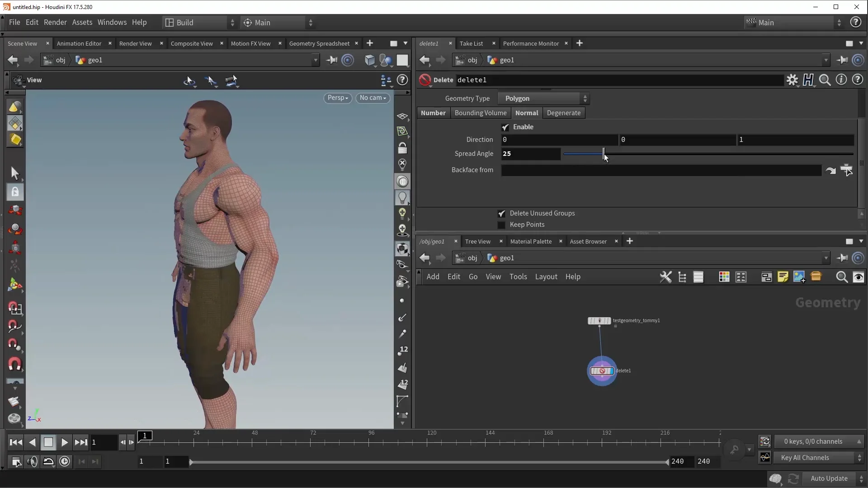Open the File menu

14,23
